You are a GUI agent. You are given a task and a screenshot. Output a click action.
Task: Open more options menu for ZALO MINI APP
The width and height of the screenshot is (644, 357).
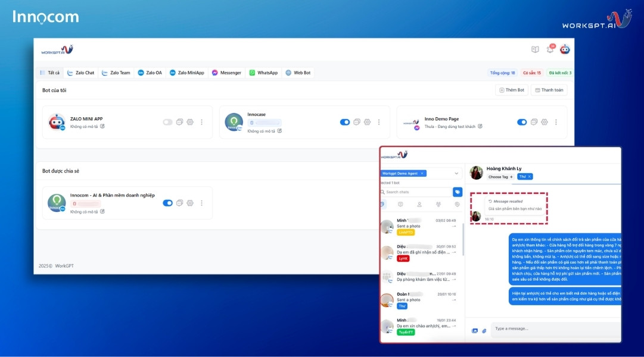202,122
